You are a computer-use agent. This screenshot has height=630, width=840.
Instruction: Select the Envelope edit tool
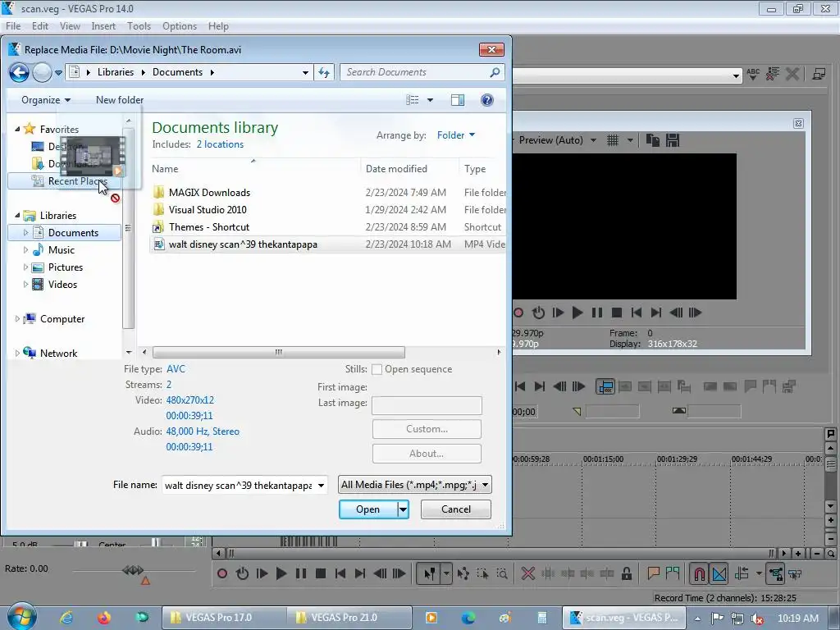pos(463,573)
